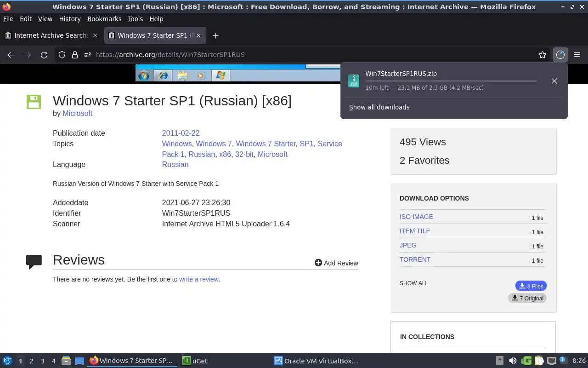Click the forward navigation arrow
Screen dimensions: 588x368
(28, 55)
